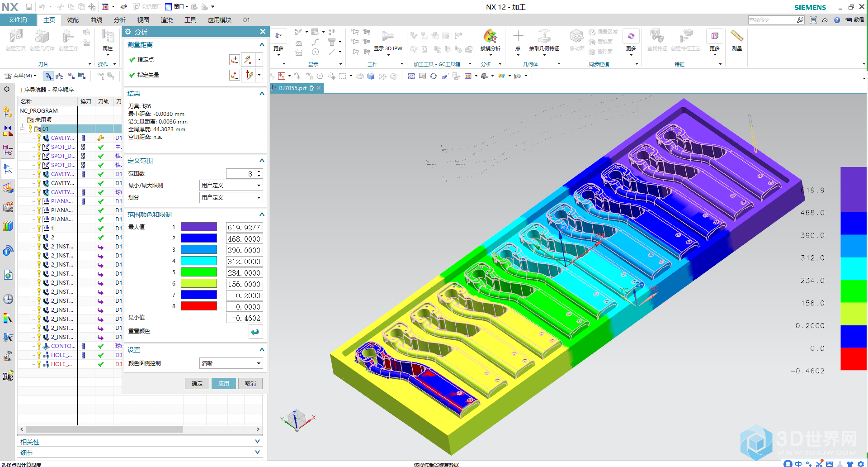
Task: Click the toolpath status of operation 1
Action: coord(101,229)
